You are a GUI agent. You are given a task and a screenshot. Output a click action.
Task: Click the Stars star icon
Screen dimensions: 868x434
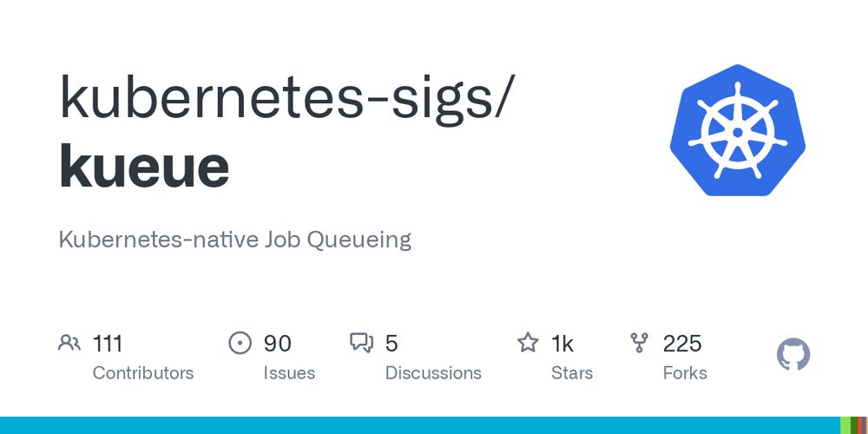tap(528, 343)
